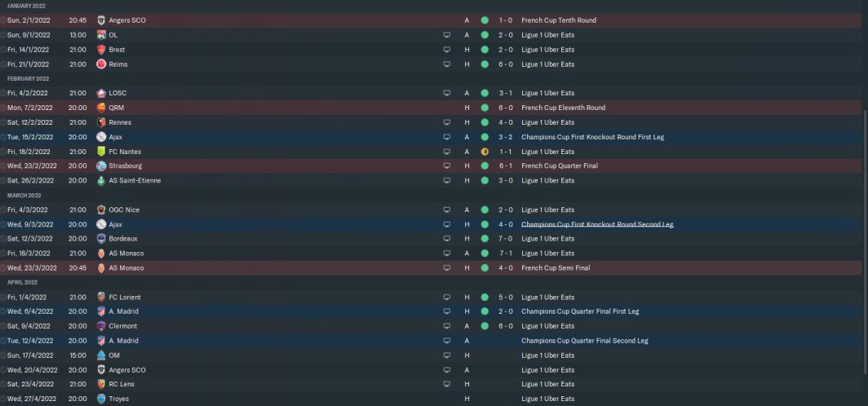Select the checkbox beside Fri, 4/2/2022

(x=3, y=93)
